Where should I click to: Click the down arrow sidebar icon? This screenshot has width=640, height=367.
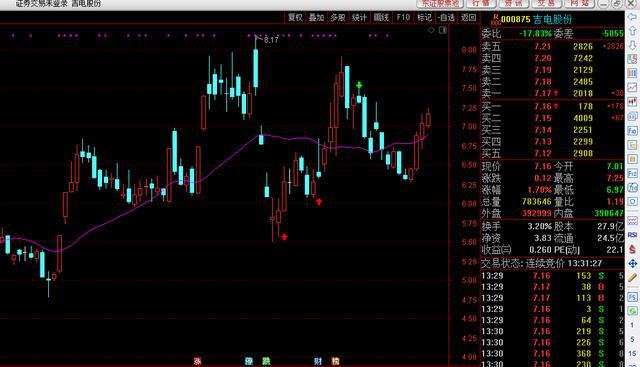tap(632, 44)
